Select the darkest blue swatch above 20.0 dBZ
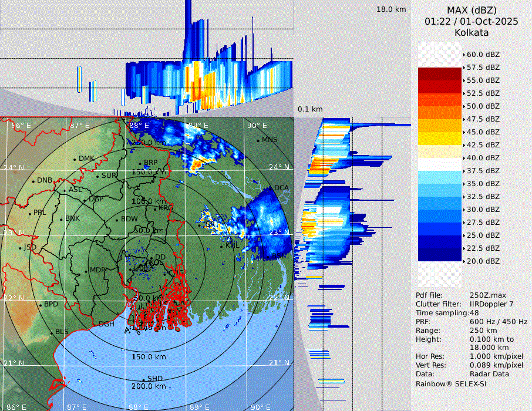 440,255
